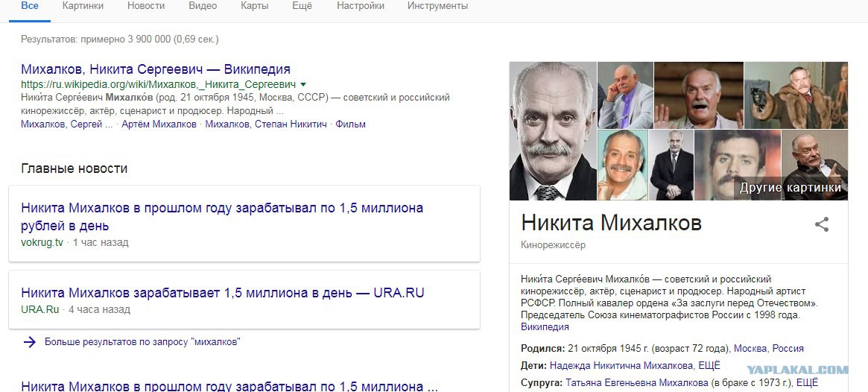Click the Результатов: примерно 3 900 000 text
868x392 pixels.
click(x=119, y=39)
